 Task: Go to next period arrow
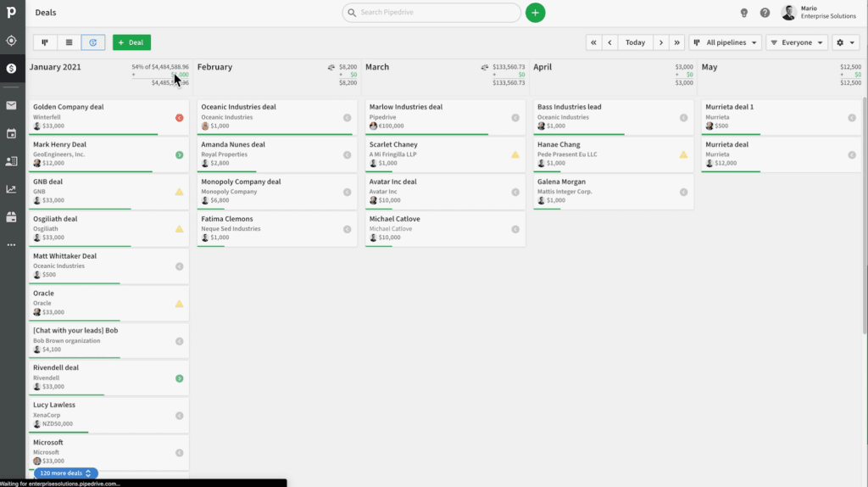pos(660,42)
